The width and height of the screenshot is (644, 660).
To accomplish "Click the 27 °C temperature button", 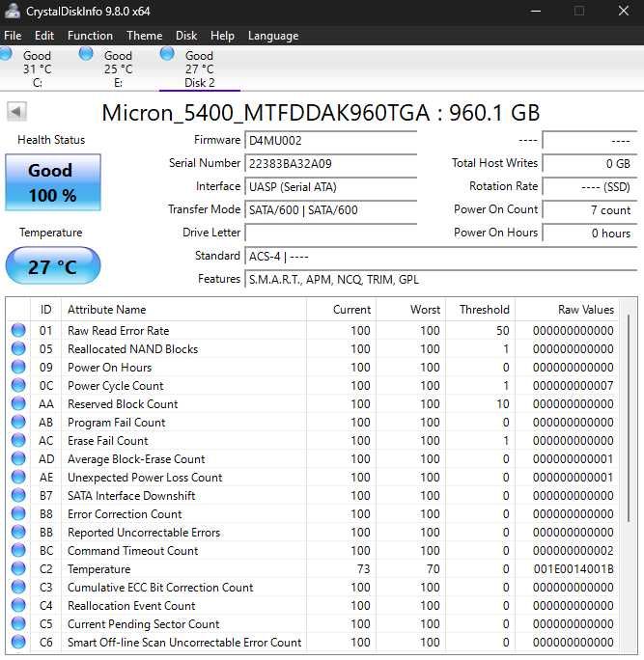I will tap(53, 266).
